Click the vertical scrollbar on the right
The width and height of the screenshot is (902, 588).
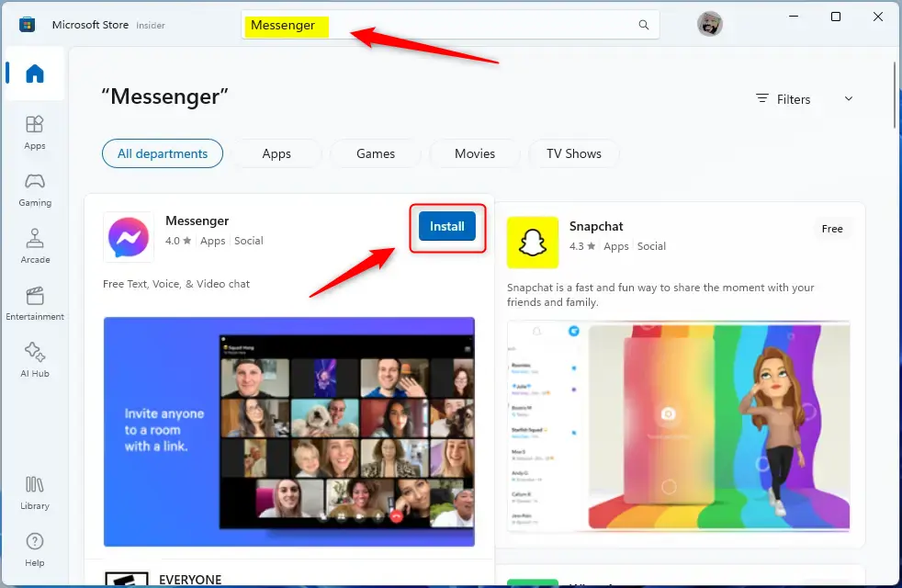coord(895,95)
